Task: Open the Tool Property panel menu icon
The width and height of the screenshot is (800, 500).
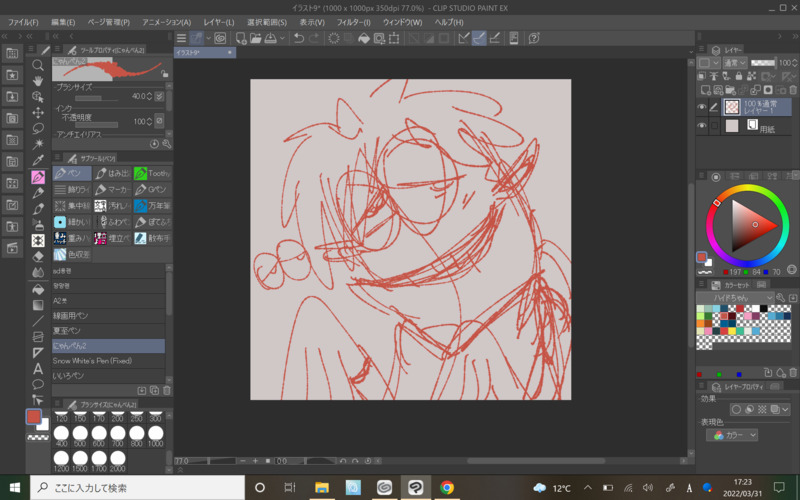Action: coord(57,49)
